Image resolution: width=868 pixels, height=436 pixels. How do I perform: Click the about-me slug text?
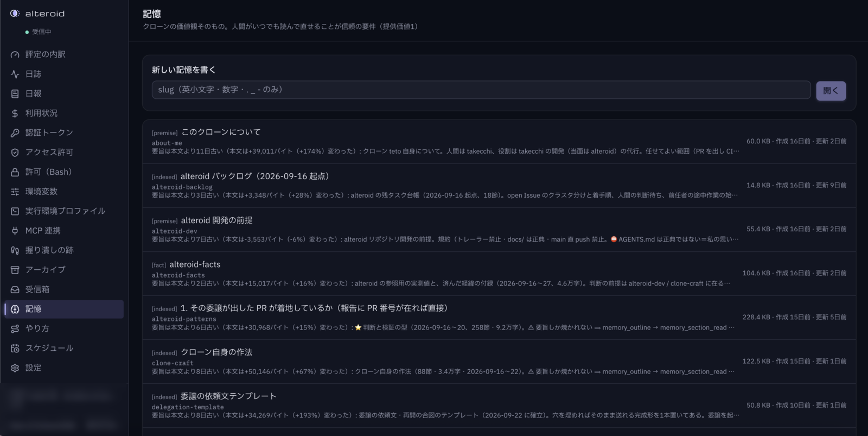coord(167,143)
